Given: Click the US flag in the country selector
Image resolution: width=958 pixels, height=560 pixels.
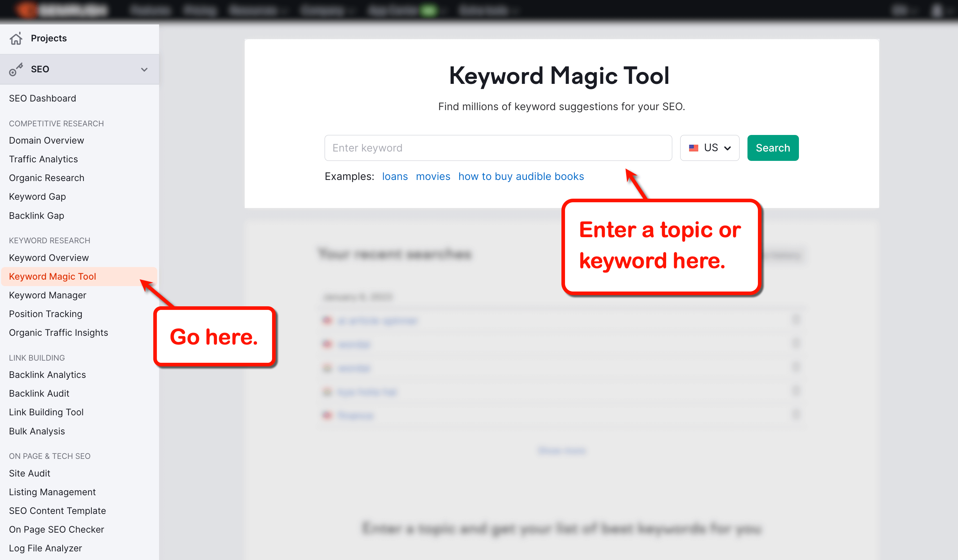Looking at the screenshot, I should (x=693, y=148).
